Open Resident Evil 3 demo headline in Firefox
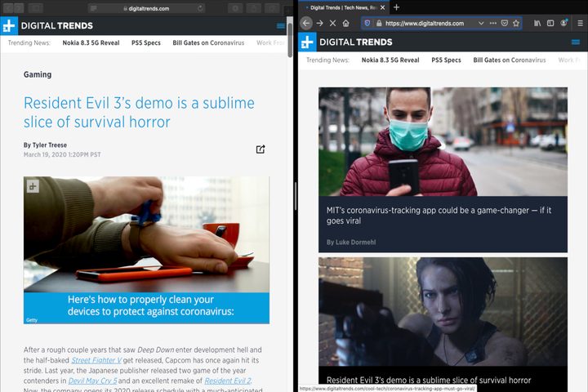588x392 pixels. pyautogui.click(x=429, y=380)
